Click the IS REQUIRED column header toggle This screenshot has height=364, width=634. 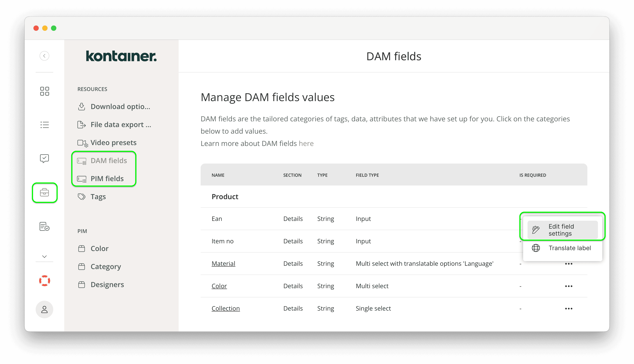coord(533,175)
